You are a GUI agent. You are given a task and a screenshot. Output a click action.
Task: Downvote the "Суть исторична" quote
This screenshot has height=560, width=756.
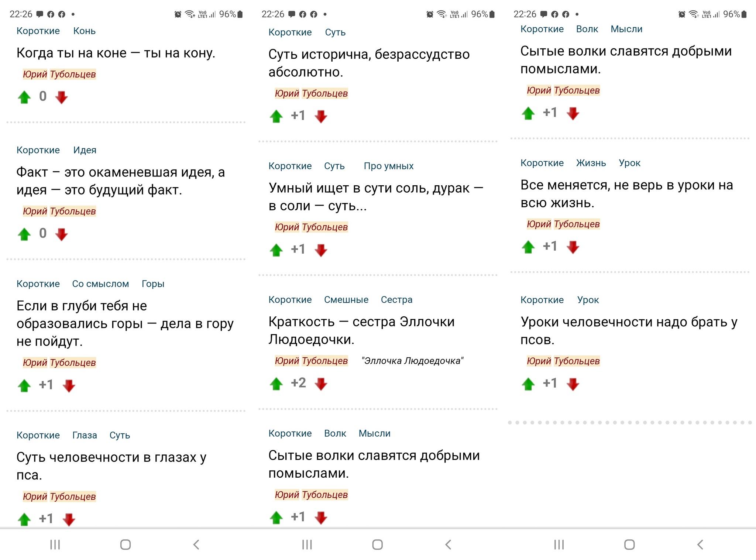point(321,116)
